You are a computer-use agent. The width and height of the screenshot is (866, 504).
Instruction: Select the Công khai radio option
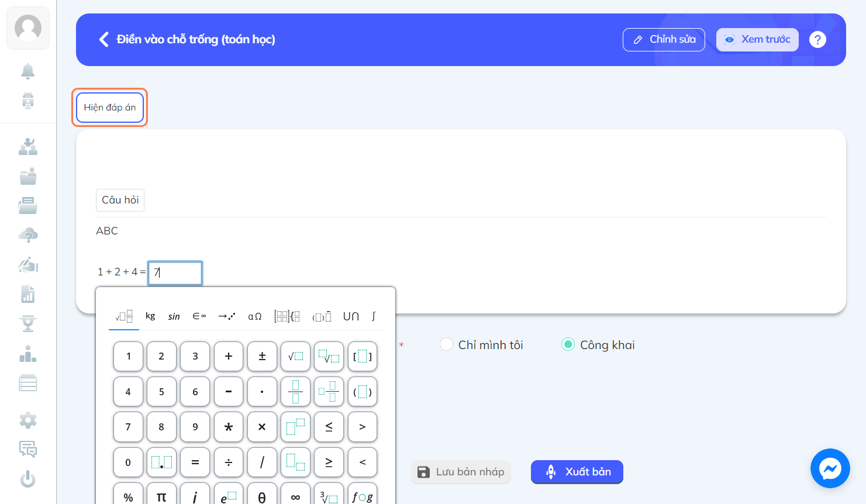[x=568, y=344]
